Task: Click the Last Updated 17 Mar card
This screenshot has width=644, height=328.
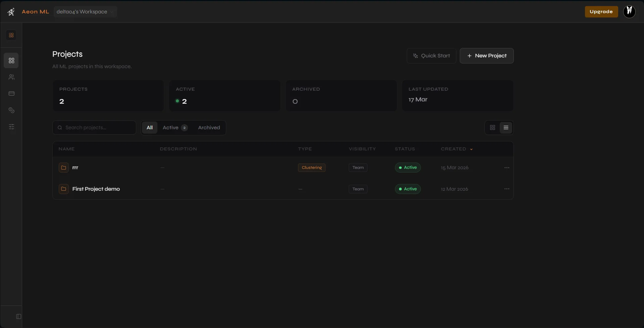Action: click(457, 96)
